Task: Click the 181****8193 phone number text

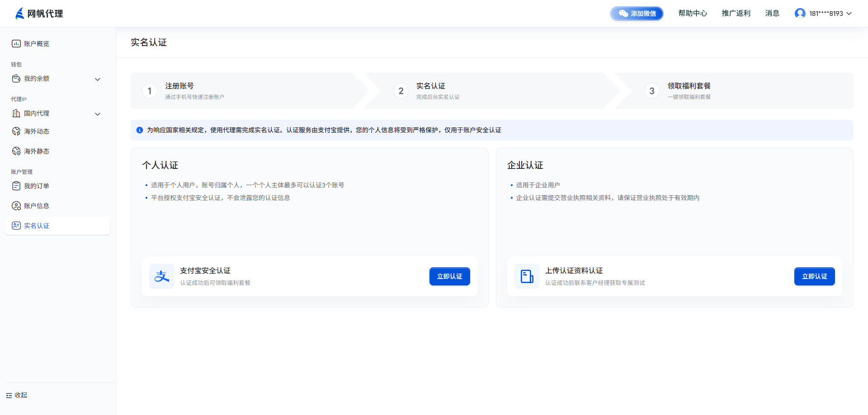Action: (x=826, y=14)
